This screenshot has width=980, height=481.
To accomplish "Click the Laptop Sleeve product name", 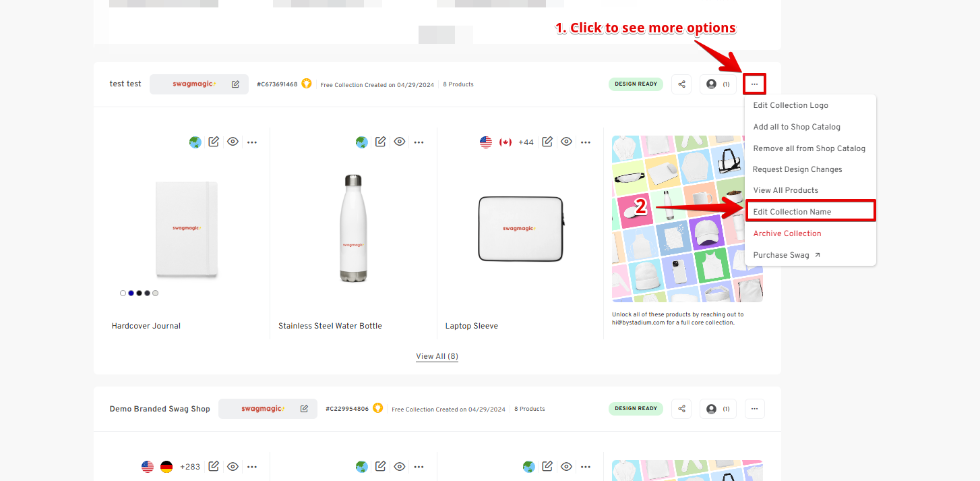I will tap(472, 326).
